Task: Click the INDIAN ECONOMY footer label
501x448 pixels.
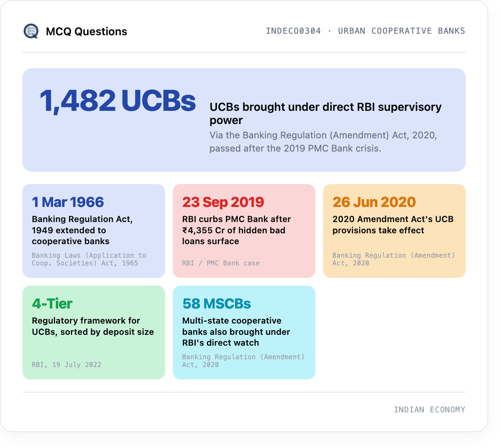Action: tap(430, 410)
